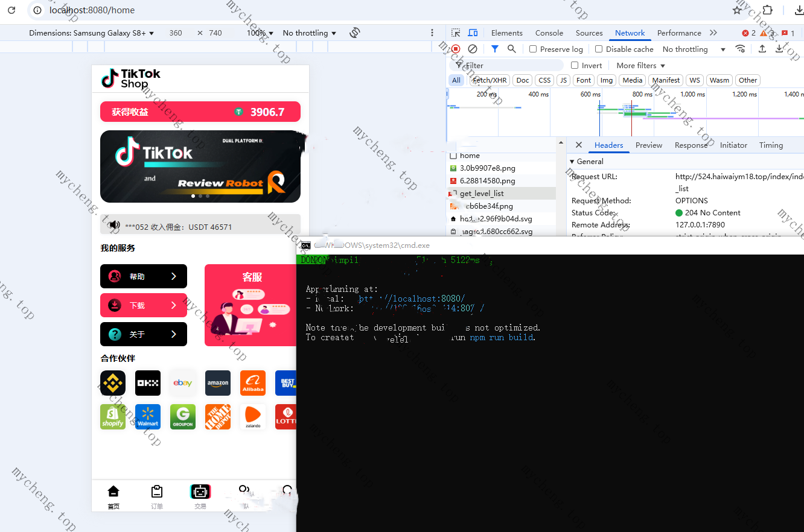This screenshot has width=804, height=532.
Task: Open the Binance partner icon
Action: pos(113,383)
